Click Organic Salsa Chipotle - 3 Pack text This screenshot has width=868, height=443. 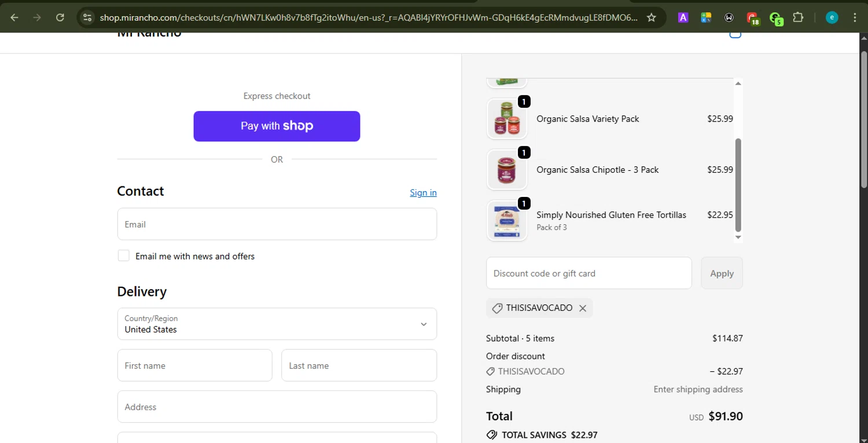click(598, 170)
